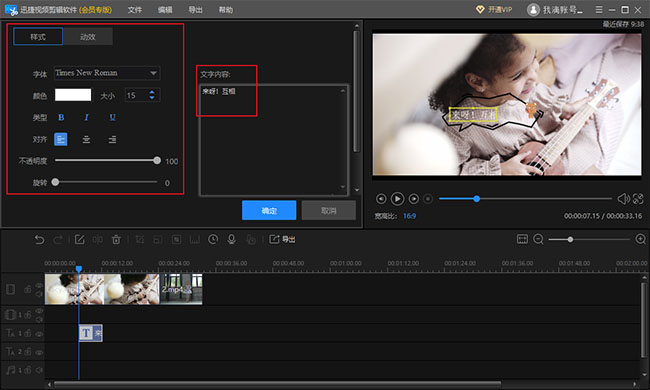Undo the last edit in timeline toolbar
The height and width of the screenshot is (390, 650).
[39, 240]
